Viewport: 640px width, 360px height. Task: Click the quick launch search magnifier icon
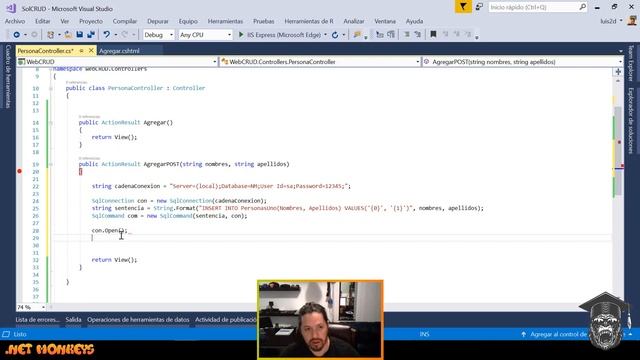point(582,7)
